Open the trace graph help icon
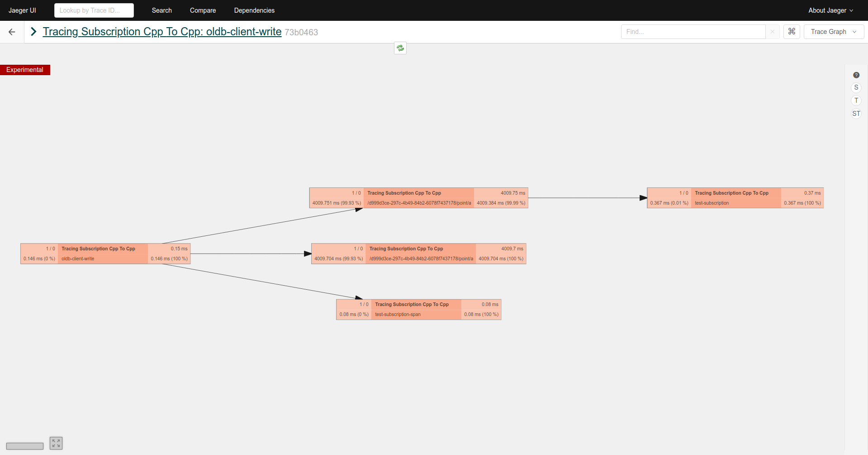Screen dimensions: 868x455 tap(856, 75)
